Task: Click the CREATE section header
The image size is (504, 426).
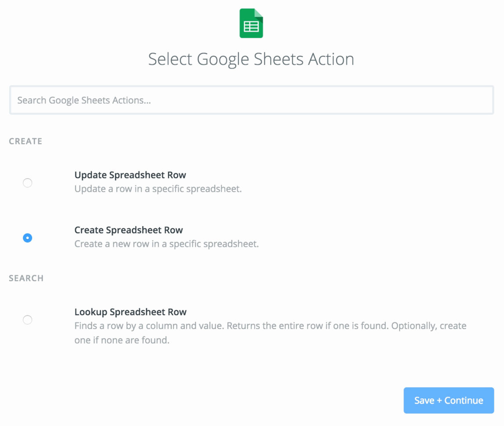Action: coord(25,141)
